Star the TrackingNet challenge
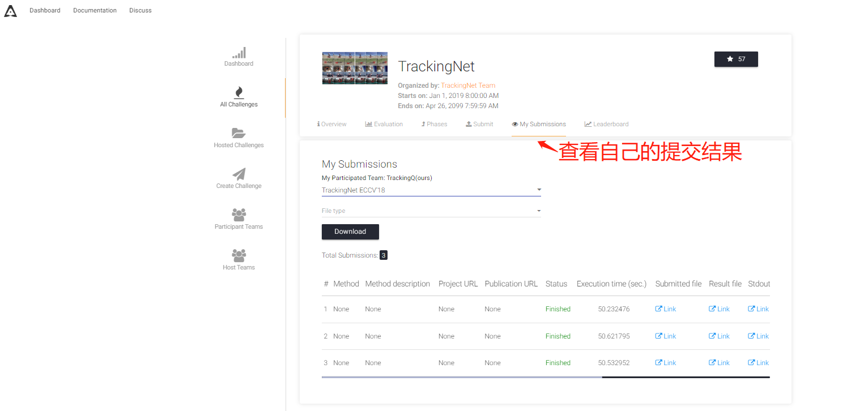The image size is (868, 411). point(735,59)
